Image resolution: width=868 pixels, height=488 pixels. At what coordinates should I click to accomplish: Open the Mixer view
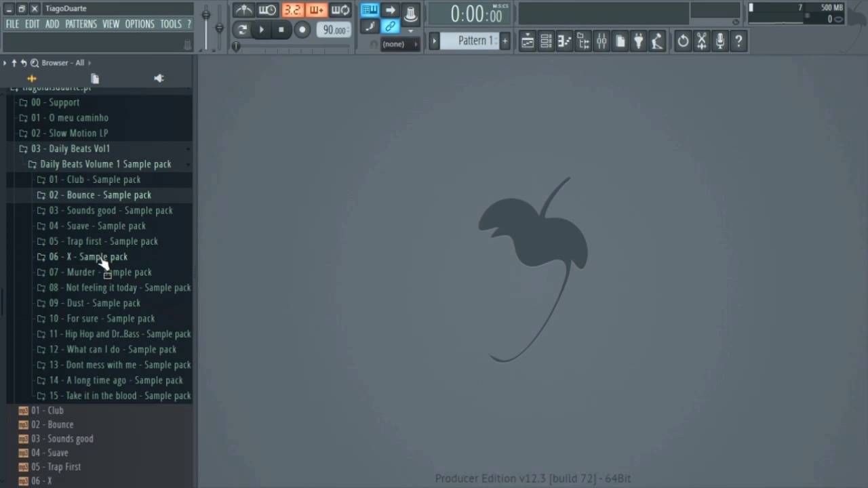[601, 41]
